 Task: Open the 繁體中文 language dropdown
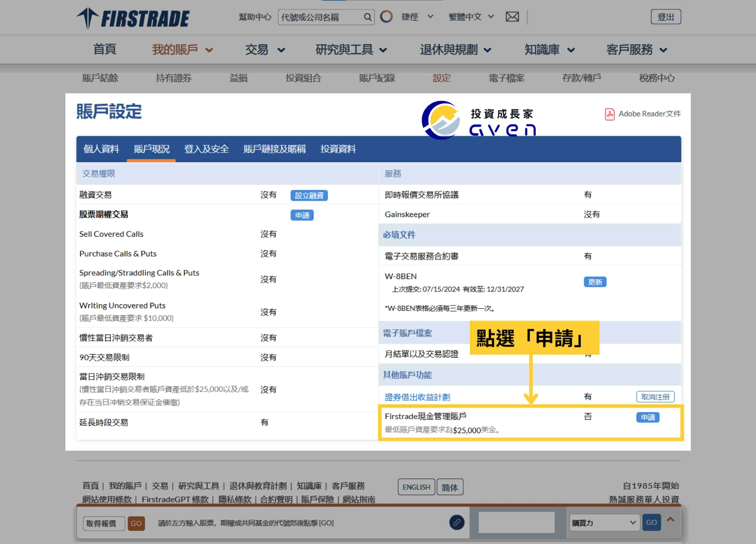click(471, 17)
